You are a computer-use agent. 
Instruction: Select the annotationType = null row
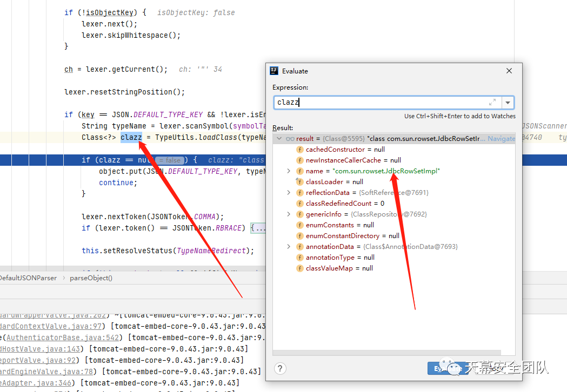[x=394, y=258]
